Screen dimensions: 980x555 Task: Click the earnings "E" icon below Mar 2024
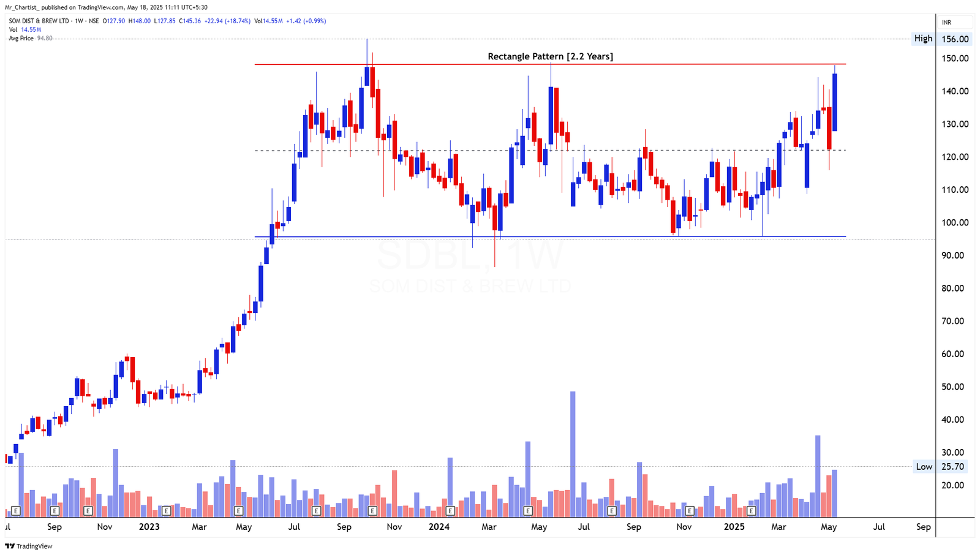528,510
